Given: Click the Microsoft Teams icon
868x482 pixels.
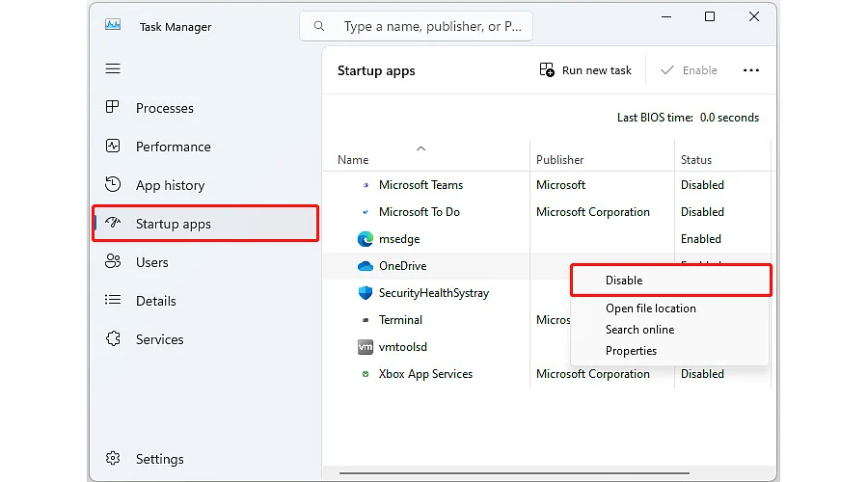Looking at the screenshot, I should [x=366, y=185].
